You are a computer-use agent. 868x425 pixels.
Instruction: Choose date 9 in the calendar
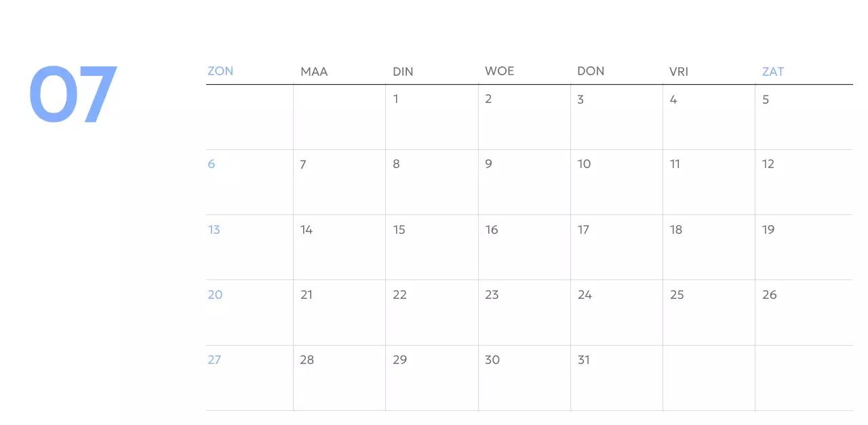[488, 164]
